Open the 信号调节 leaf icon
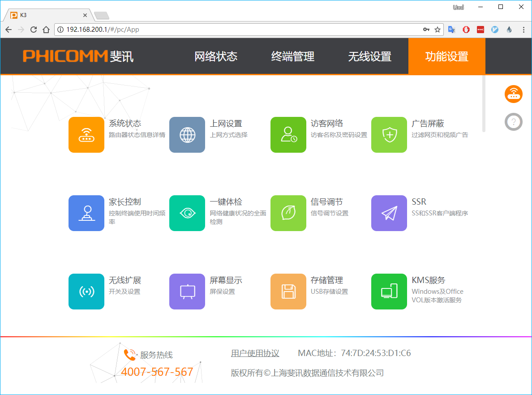 [x=288, y=213]
